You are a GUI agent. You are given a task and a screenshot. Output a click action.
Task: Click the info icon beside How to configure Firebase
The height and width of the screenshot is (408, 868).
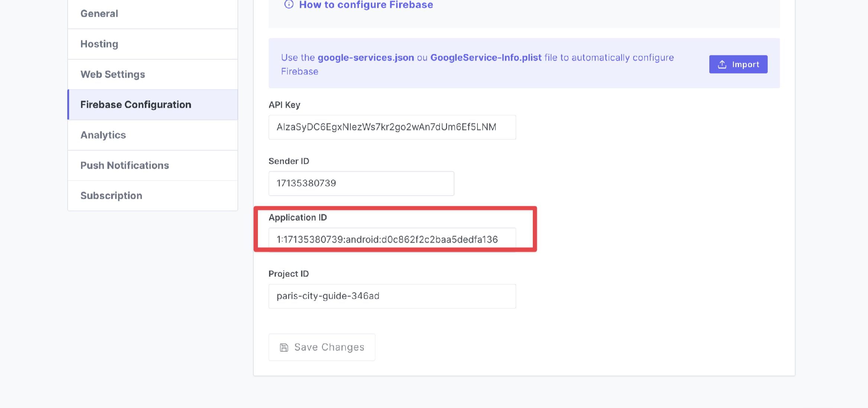(288, 5)
